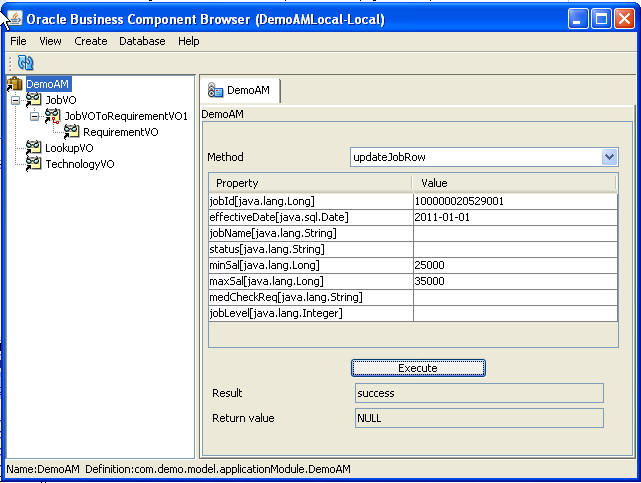The width and height of the screenshot is (641, 483).
Task: Open the Create menu
Action: point(91,41)
